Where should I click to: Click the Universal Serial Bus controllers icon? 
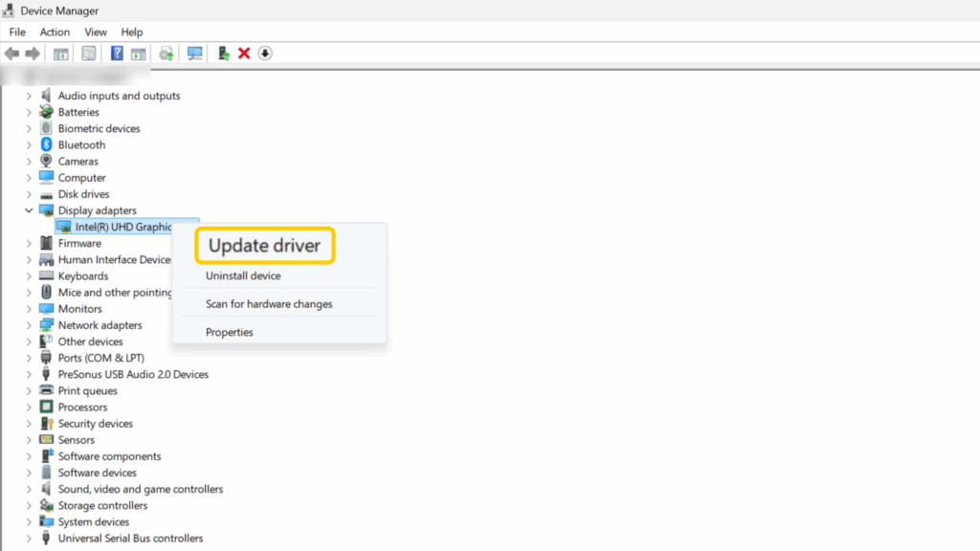coord(46,538)
